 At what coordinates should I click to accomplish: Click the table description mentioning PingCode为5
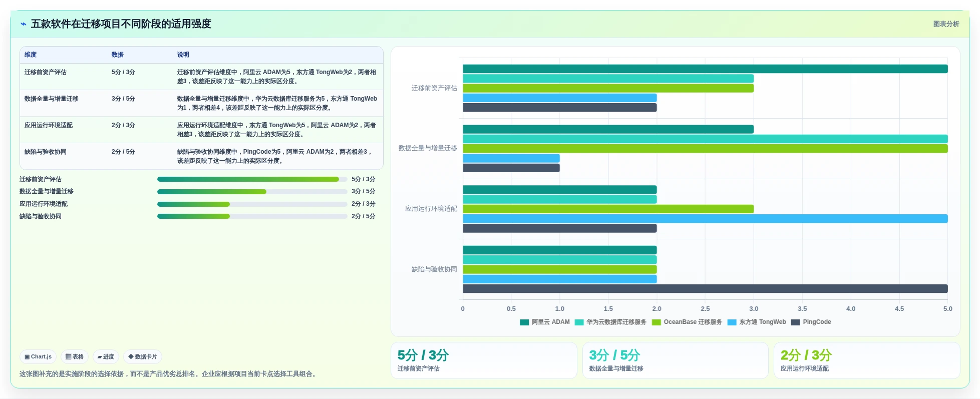pyautogui.click(x=275, y=156)
